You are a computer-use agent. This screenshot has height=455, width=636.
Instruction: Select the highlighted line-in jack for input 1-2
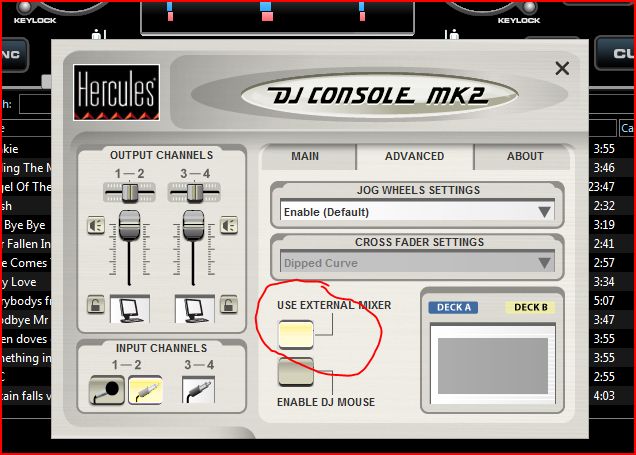pyautogui.click(x=146, y=390)
